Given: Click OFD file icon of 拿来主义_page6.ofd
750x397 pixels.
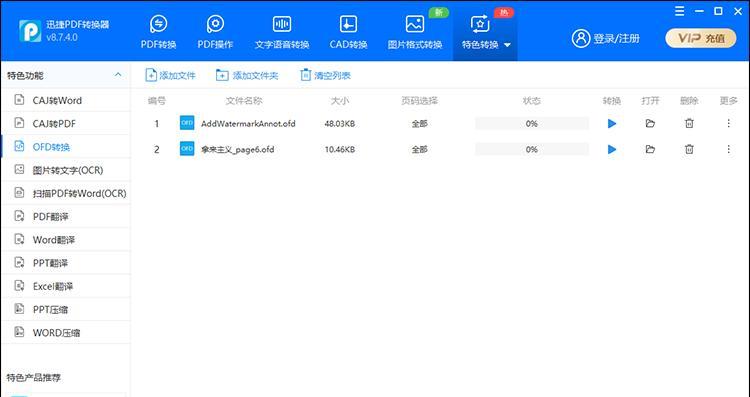Looking at the screenshot, I should pyautogui.click(x=187, y=149).
